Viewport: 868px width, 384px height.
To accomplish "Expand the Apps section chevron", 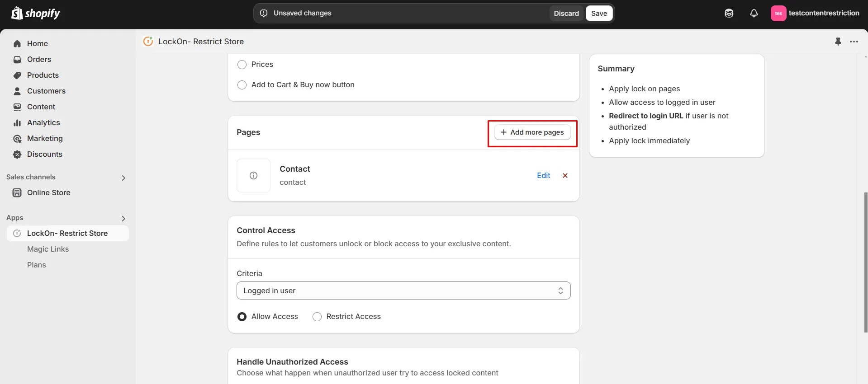I will point(123,218).
